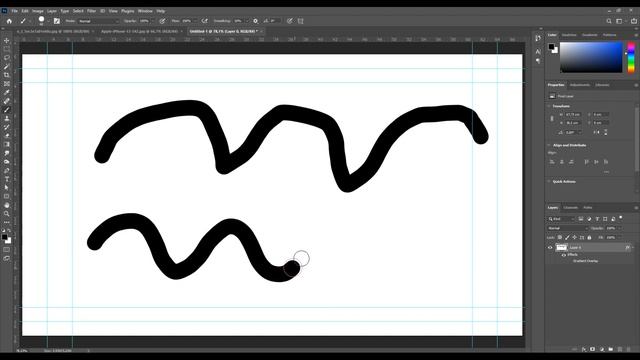Toggle the lock all padlock button
Viewport: 640px width, 360px height.
pos(589,237)
